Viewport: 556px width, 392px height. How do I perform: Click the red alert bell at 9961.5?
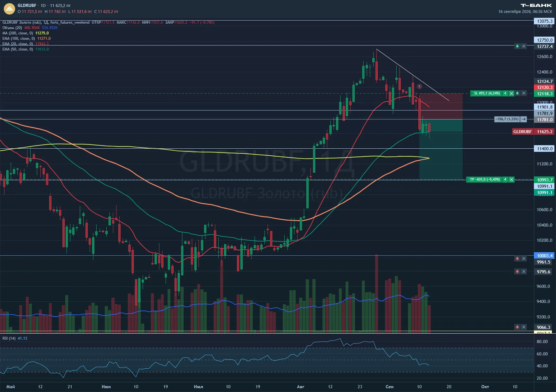pos(517,259)
